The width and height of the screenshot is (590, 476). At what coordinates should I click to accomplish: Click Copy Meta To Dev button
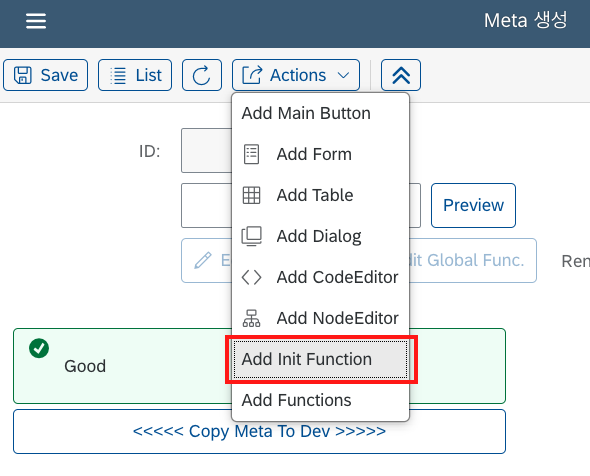tap(259, 432)
